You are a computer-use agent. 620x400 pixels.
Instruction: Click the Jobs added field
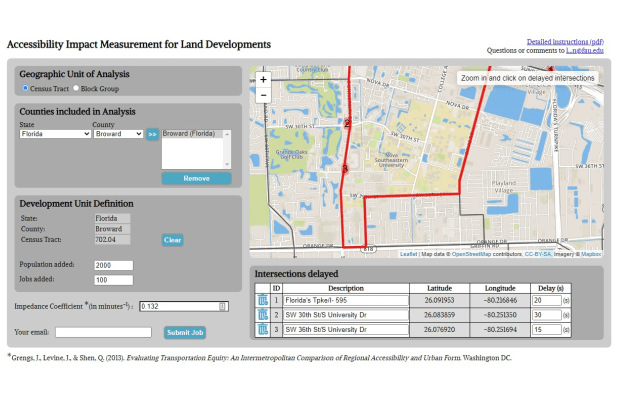pos(113,280)
